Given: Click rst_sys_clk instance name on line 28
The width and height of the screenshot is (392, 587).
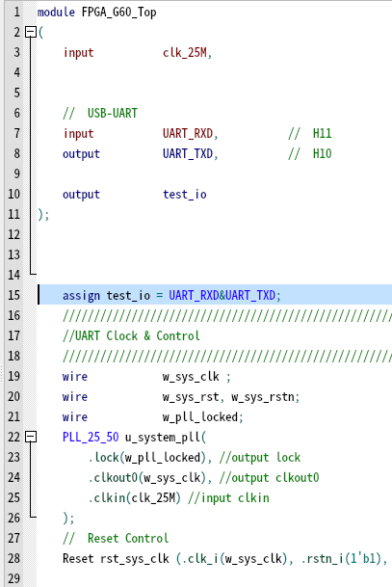Looking at the screenshot, I should pos(135,558).
